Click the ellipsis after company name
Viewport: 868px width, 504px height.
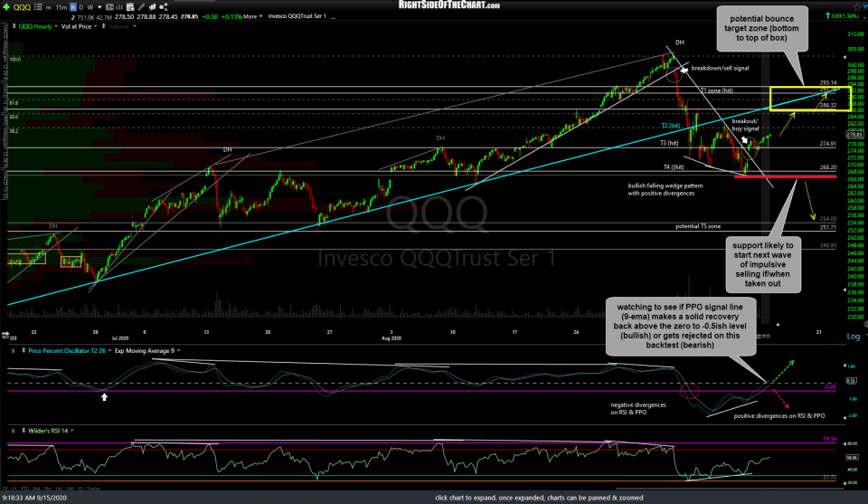tap(334, 17)
